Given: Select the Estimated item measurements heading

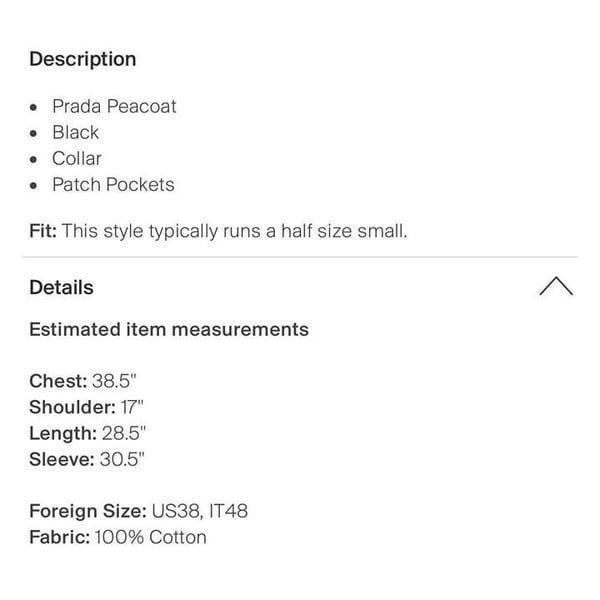Looking at the screenshot, I should 169,329.
